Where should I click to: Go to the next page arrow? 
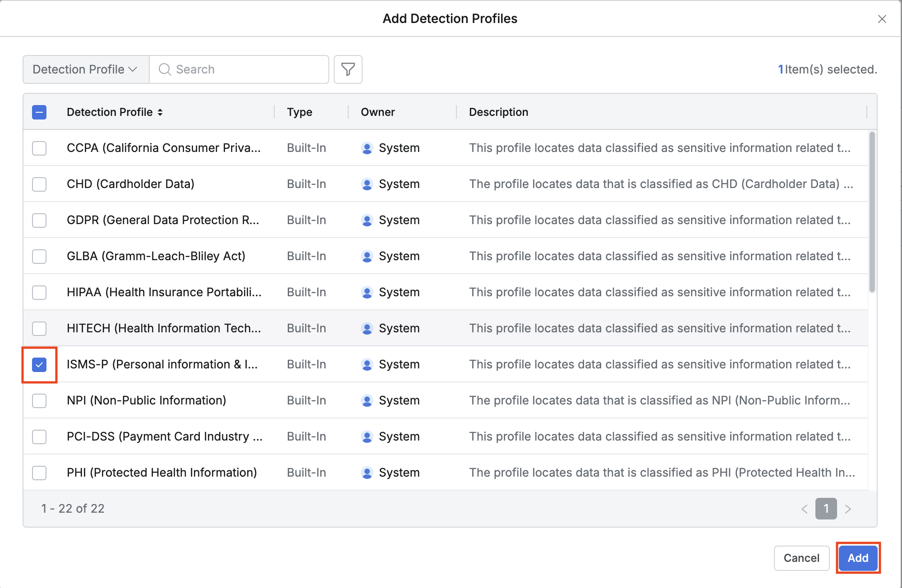click(x=848, y=509)
